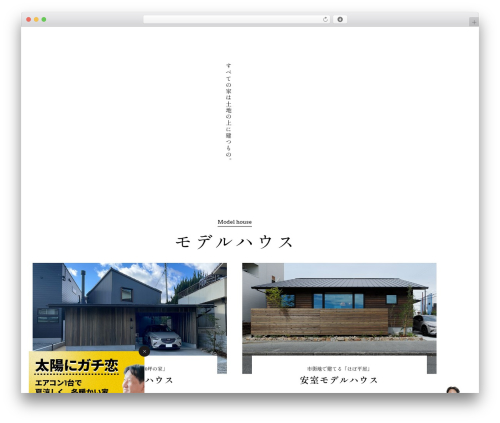Select the Model house underlined label

pyautogui.click(x=235, y=222)
